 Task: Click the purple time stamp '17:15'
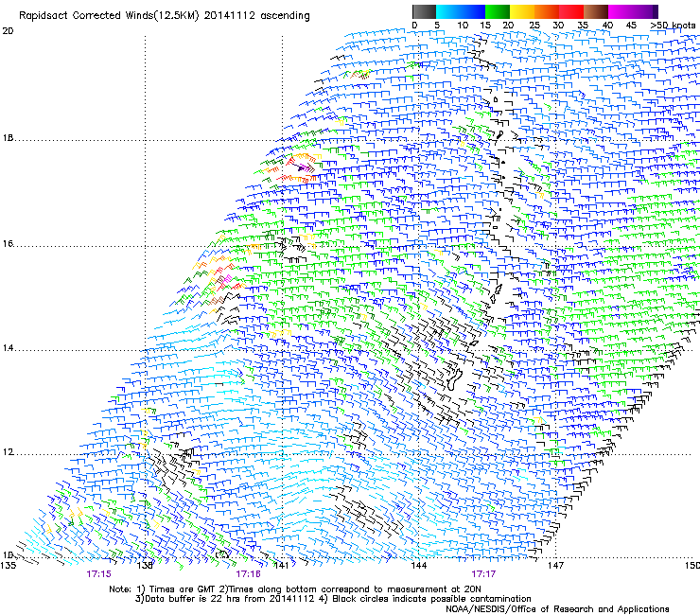pyautogui.click(x=98, y=574)
